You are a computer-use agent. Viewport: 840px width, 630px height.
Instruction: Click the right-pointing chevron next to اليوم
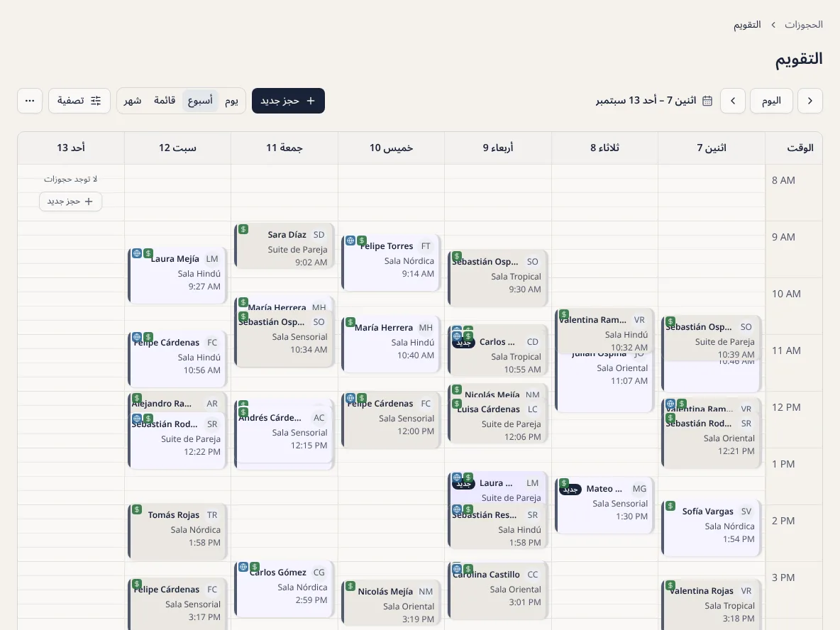tap(809, 101)
